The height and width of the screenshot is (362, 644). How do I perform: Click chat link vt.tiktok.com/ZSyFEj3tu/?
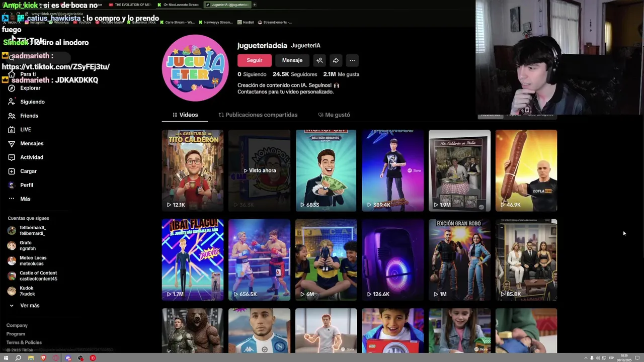[x=56, y=67]
